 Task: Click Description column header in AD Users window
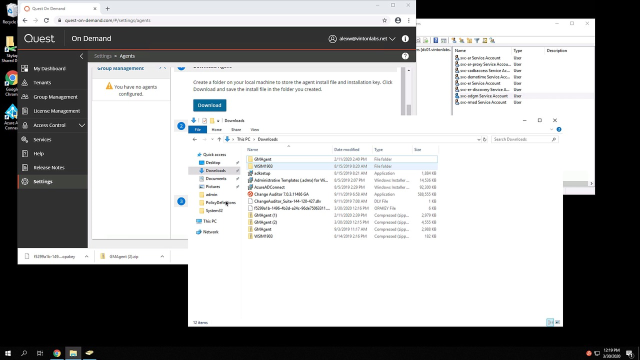coord(557,51)
